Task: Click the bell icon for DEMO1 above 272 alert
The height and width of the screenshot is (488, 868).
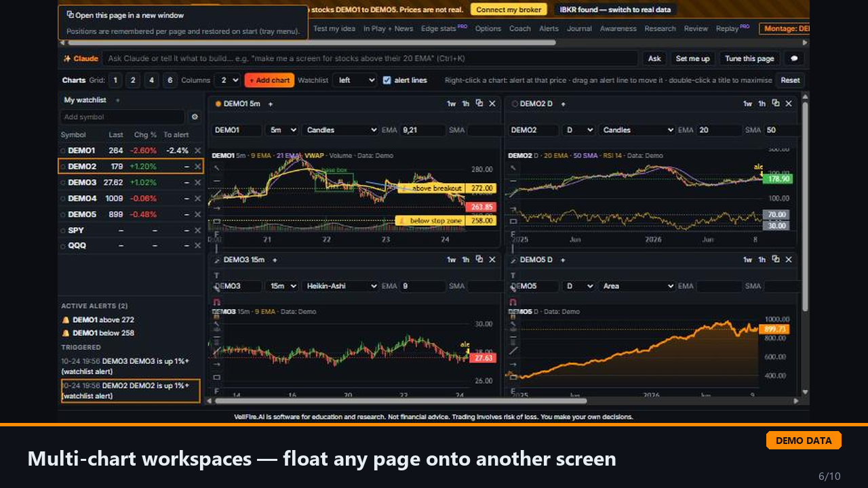Action: click(x=66, y=320)
